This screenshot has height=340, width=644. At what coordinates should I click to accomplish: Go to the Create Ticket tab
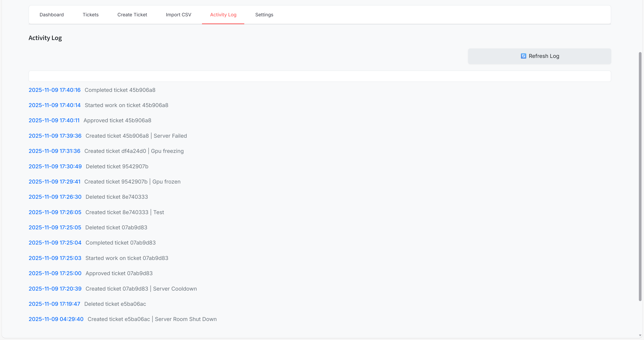click(132, 15)
